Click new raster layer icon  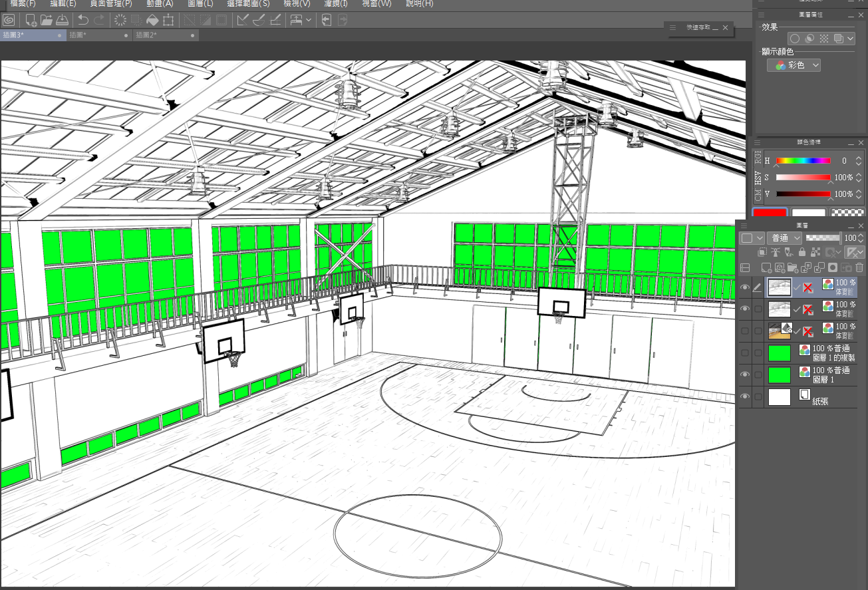pyautogui.click(x=767, y=267)
